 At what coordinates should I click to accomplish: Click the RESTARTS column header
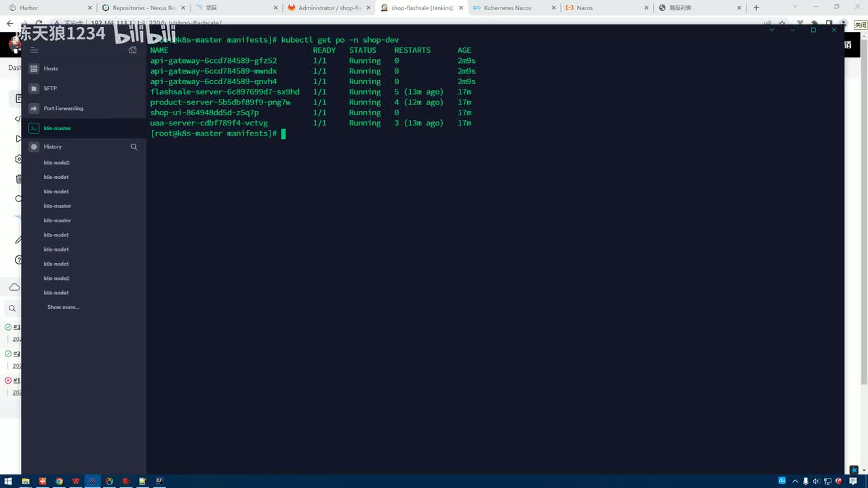point(412,50)
